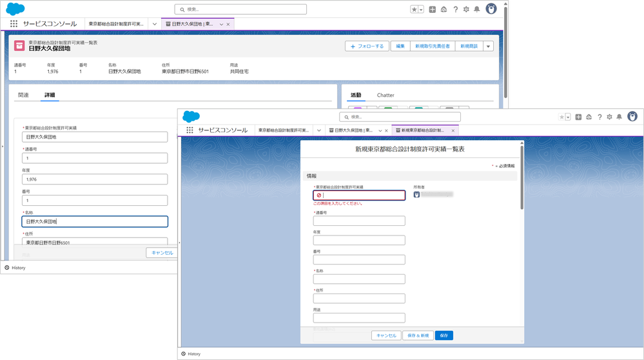Close 新規東京都総合設計制 tab in front window

(x=453, y=131)
